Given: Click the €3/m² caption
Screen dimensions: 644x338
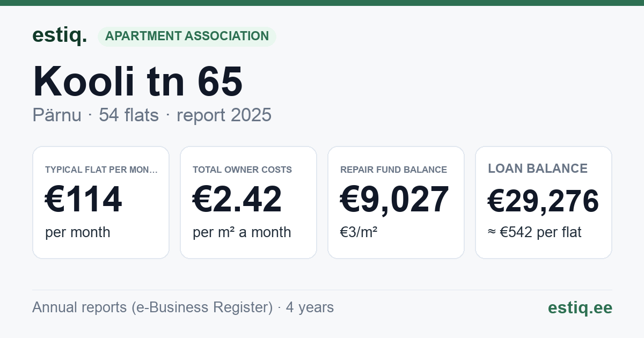Looking at the screenshot, I should point(359,232).
